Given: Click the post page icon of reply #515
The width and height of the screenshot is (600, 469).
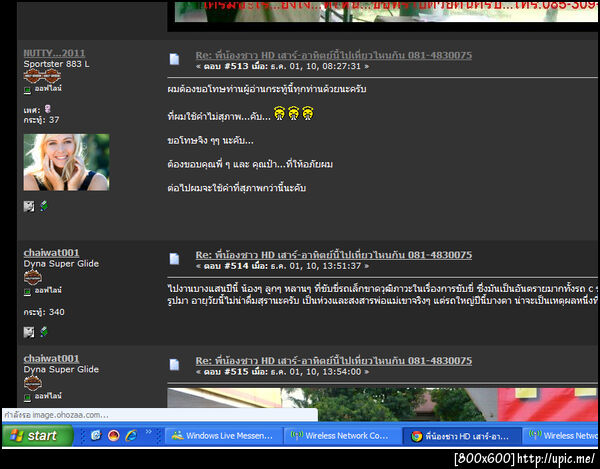Looking at the screenshot, I should tap(174, 365).
